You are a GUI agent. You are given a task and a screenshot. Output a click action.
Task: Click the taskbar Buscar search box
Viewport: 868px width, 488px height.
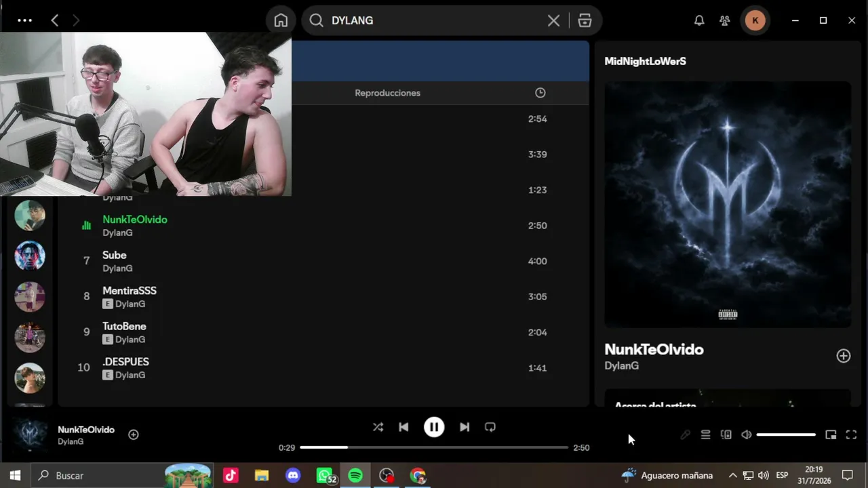pyautogui.click(x=122, y=475)
